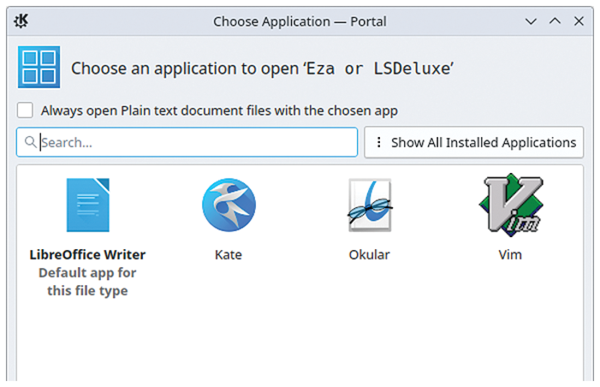
Task: Show All Installed Applications
Action: tap(474, 142)
